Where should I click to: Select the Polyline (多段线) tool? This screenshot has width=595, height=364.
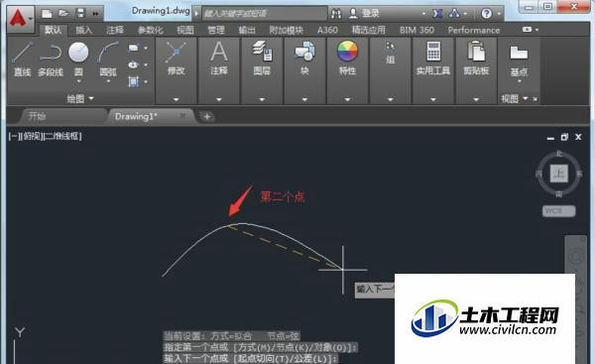click(51, 59)
